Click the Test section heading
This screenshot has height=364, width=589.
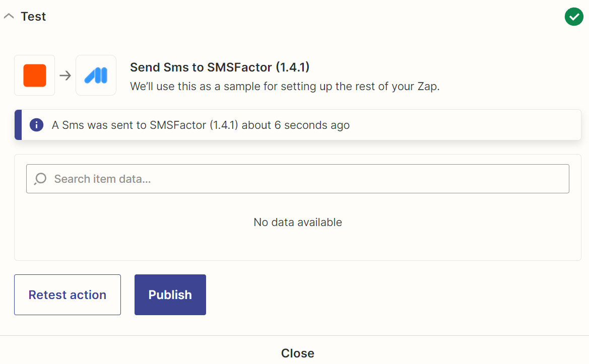pyautogui.click(x=33, y=17)
